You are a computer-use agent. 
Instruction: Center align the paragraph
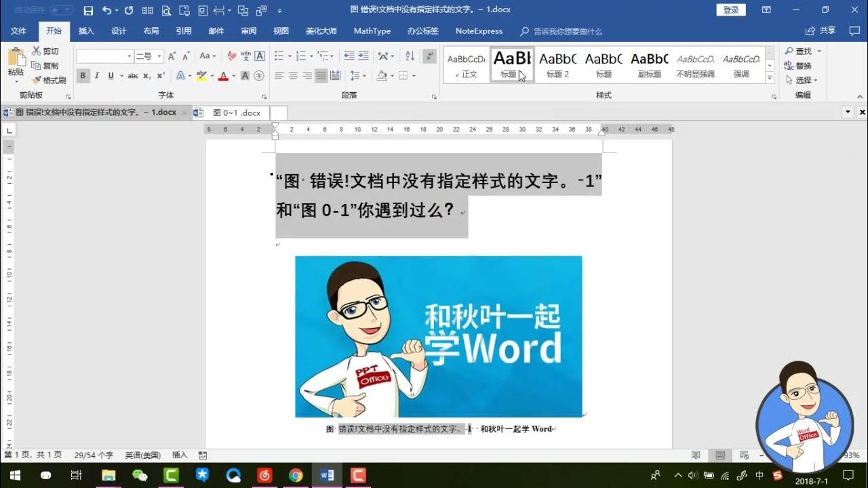tap(293, 76)
